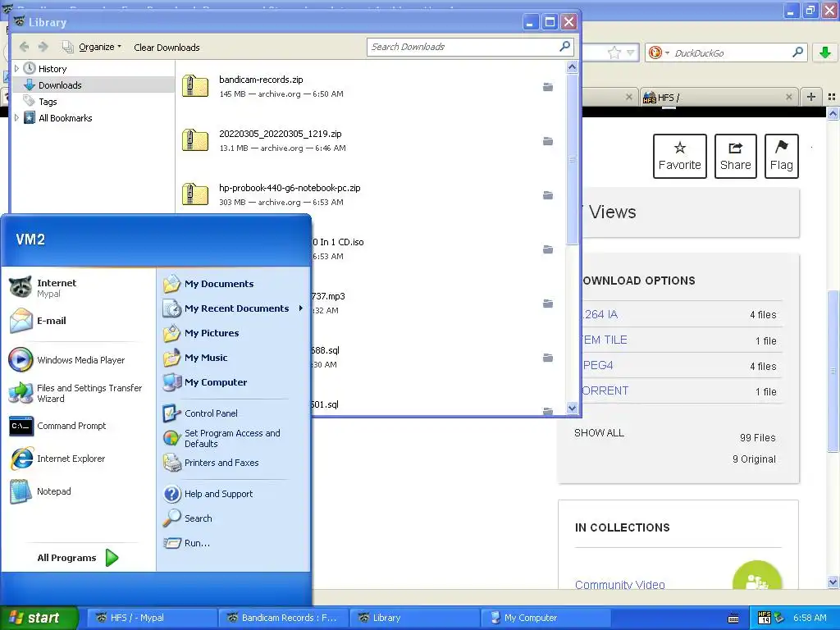Screen dimensions: 840x630
Task: Open Community Video collection link
Action: (x=620, y=584)
